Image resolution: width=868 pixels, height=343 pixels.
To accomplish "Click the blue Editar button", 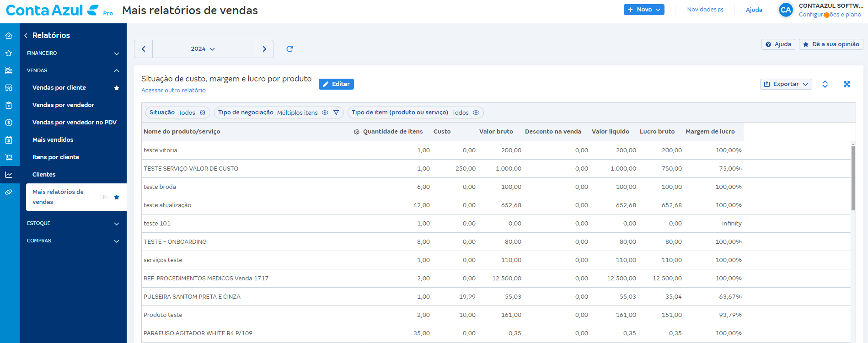I will coord(336,84).
